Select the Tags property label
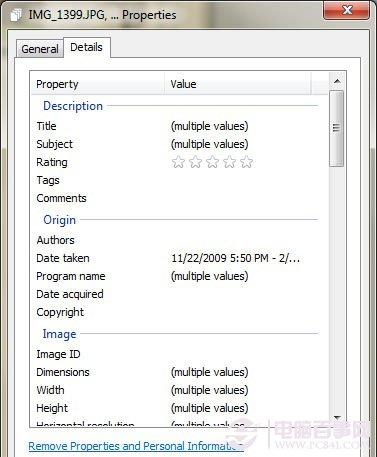Screen dimensions: 377x457 coord(48,180)
